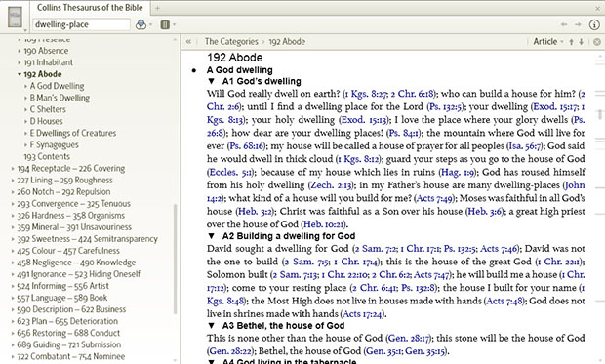Open the Ps. 132:5 link in A1
This screenshot has width=605, height=364.
[446, 107]
